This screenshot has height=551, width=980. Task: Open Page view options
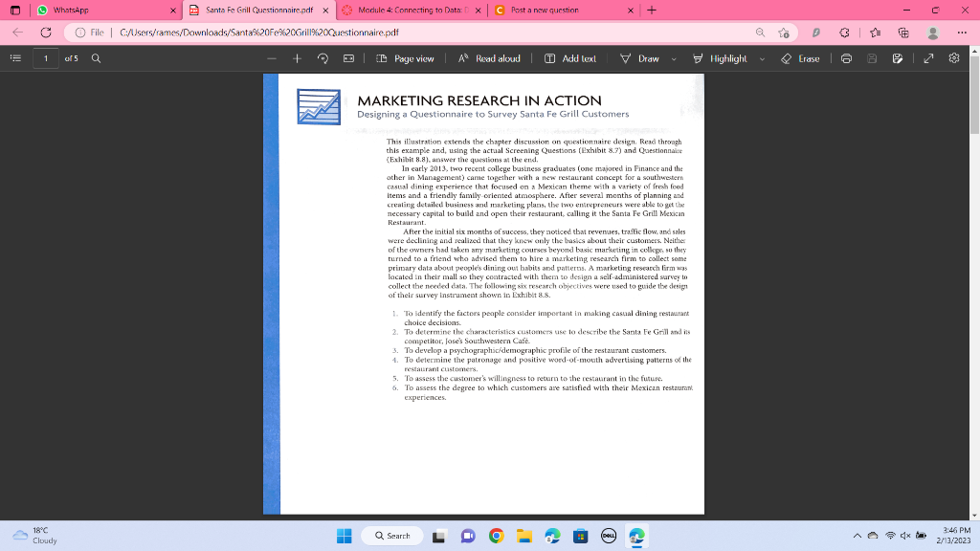click(405, 58)
